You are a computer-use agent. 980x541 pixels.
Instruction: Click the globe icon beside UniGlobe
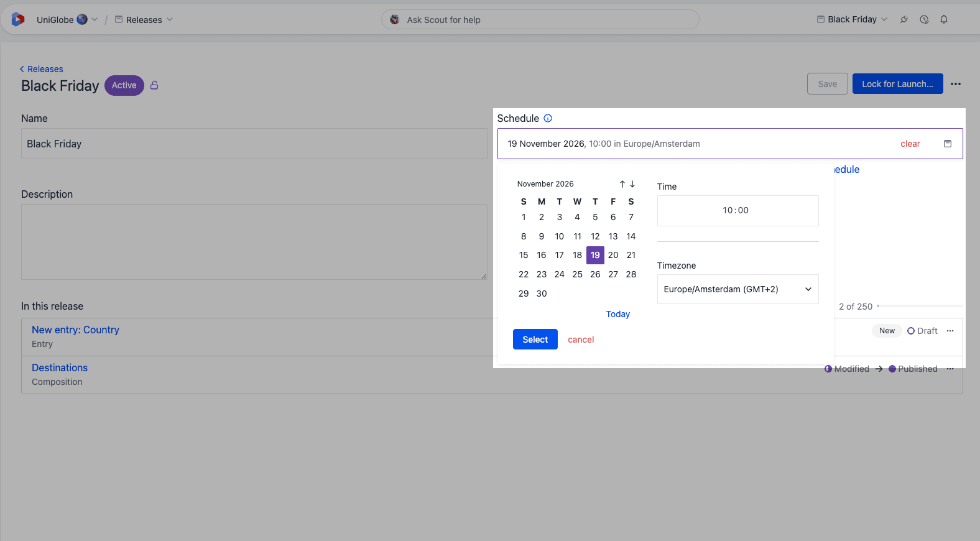(x=82, y=19)
